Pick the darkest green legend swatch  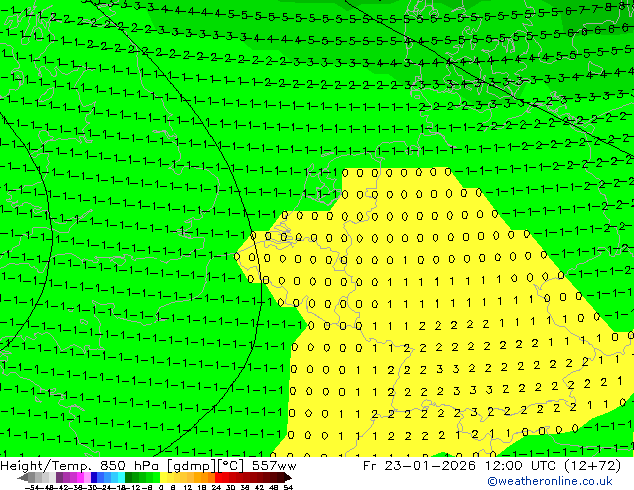click(129, 477)
